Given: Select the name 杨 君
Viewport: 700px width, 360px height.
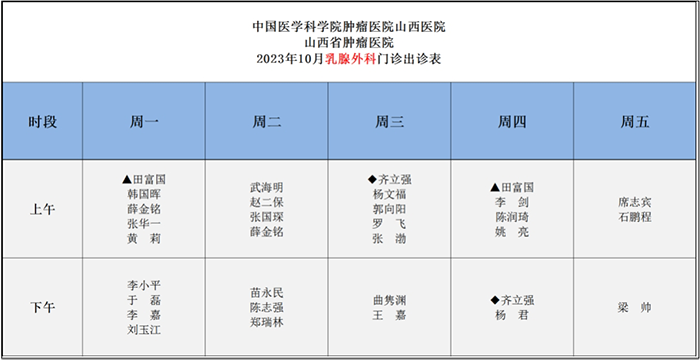Looking at the screenshot, I should tap(512, 315).
